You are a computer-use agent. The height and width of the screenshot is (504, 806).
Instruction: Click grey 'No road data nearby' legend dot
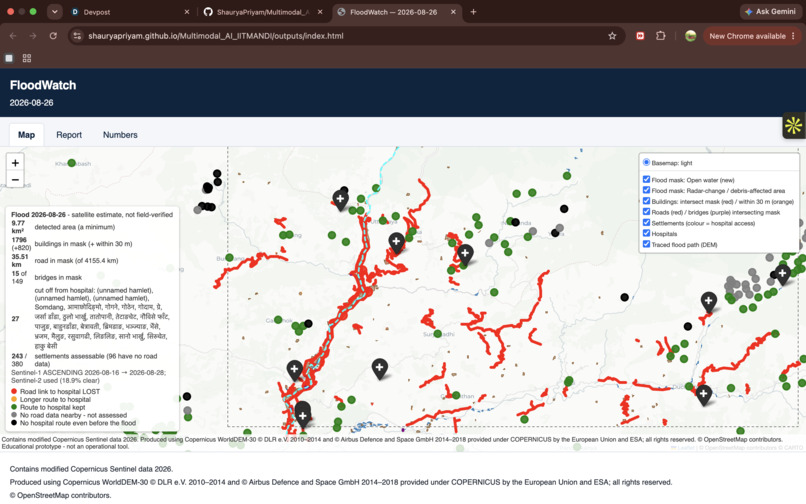pos(14,415)
